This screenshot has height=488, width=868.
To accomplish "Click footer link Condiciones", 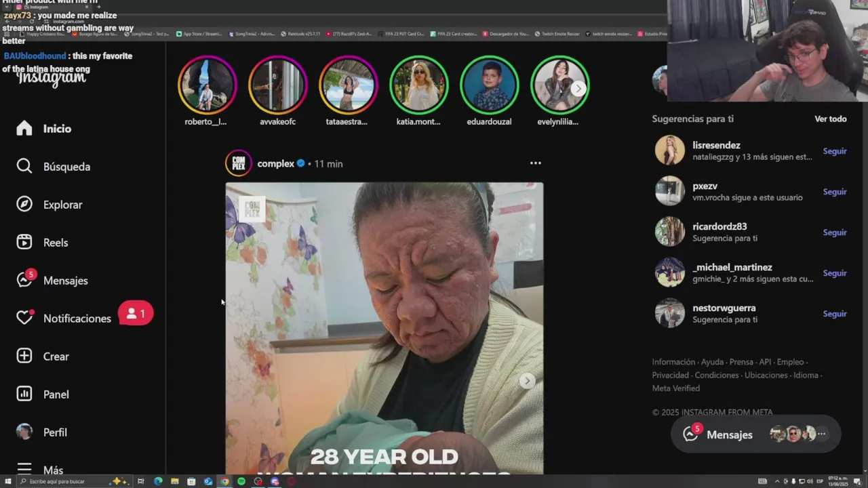I will pos(717,375).
